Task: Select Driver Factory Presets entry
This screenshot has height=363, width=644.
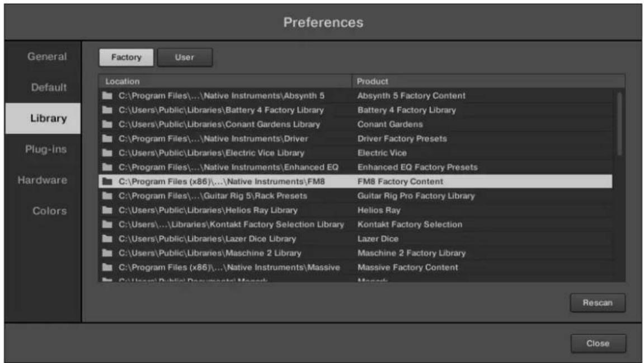Action: click(402, 138)
